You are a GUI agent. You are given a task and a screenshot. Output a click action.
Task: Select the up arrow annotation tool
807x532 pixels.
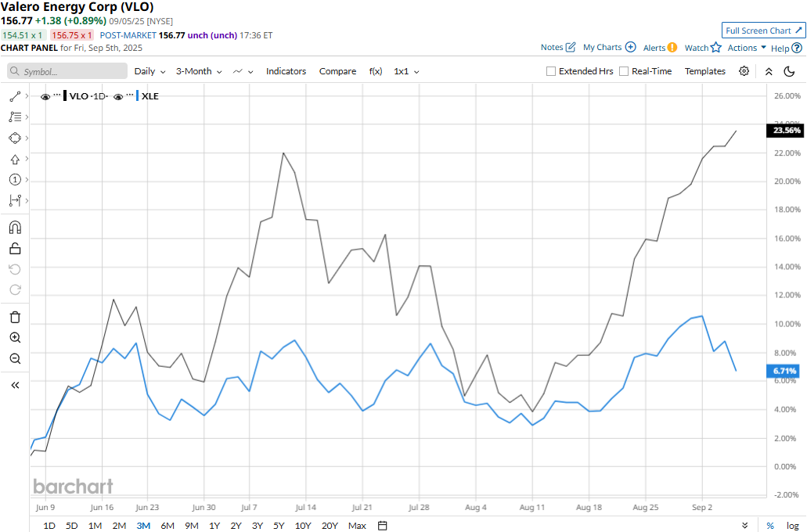click(x=15, y=159)
